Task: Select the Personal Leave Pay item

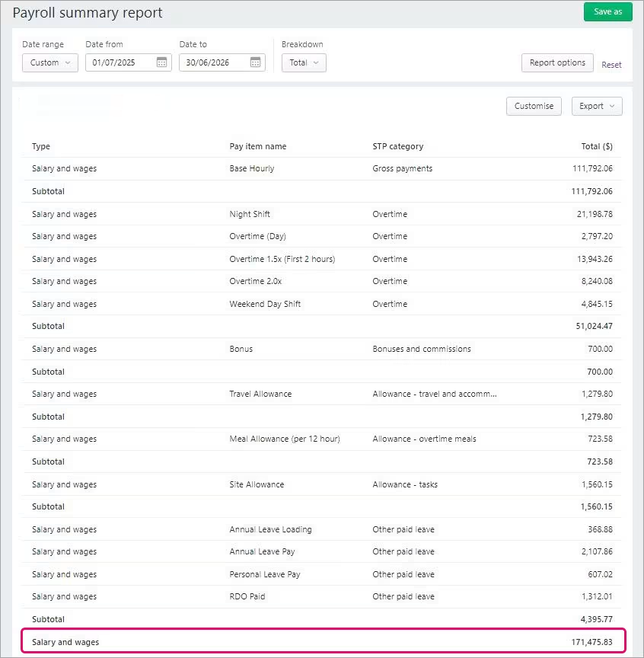Action: tap(265, 574)
